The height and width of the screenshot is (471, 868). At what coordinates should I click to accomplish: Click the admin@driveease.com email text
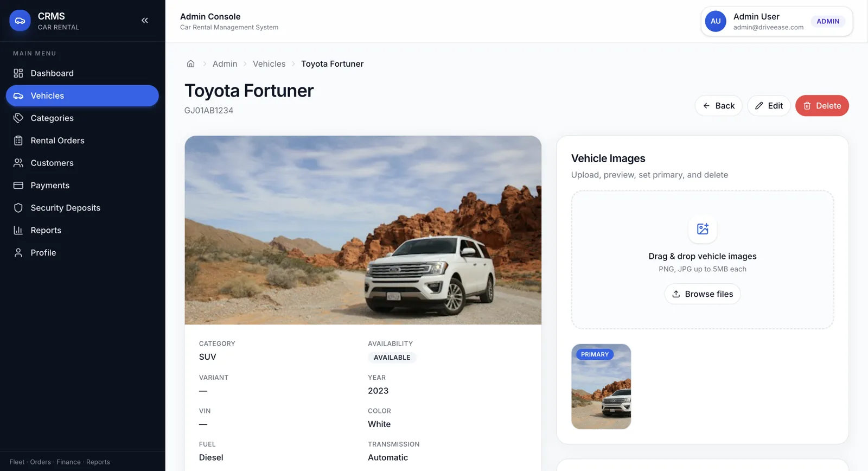point(768,27)
